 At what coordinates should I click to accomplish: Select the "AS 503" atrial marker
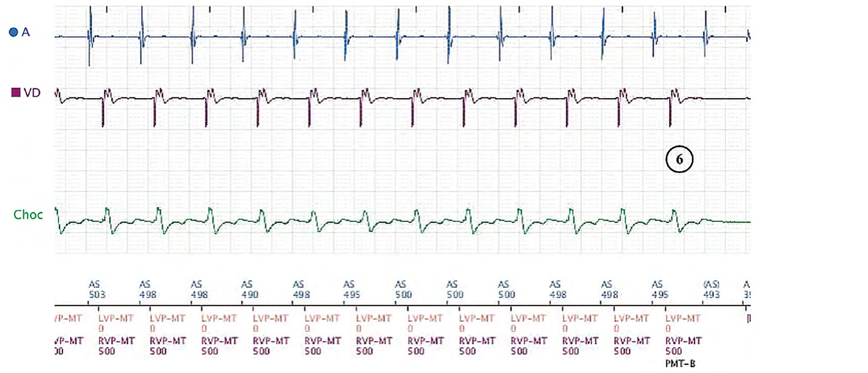[97, 289]
